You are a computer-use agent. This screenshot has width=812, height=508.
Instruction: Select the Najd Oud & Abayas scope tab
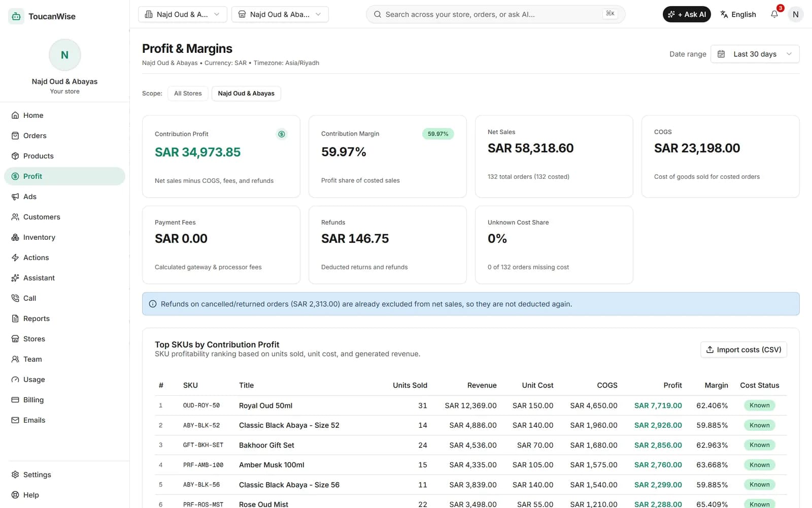246,93
